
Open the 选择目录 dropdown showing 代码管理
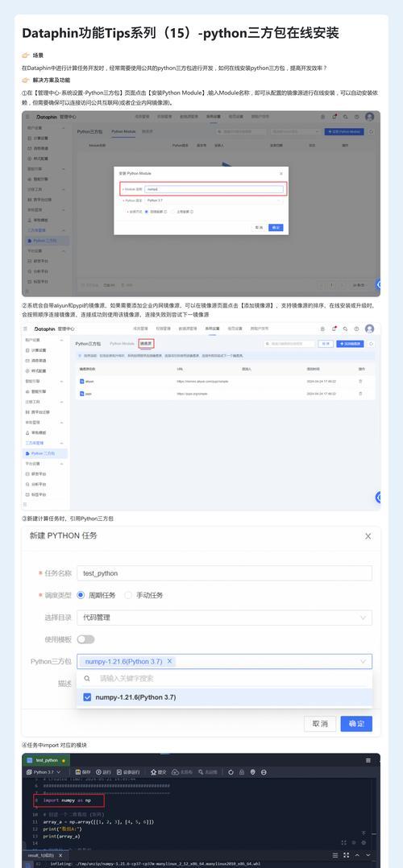[224, 618]
